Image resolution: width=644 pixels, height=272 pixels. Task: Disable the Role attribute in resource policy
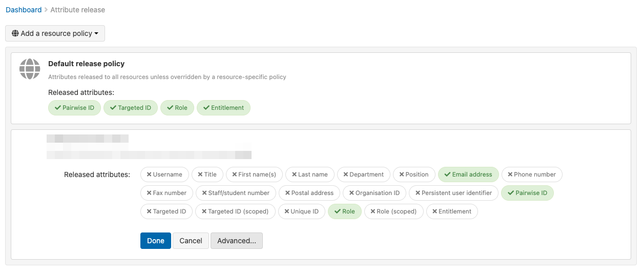[x=344, y=211]
